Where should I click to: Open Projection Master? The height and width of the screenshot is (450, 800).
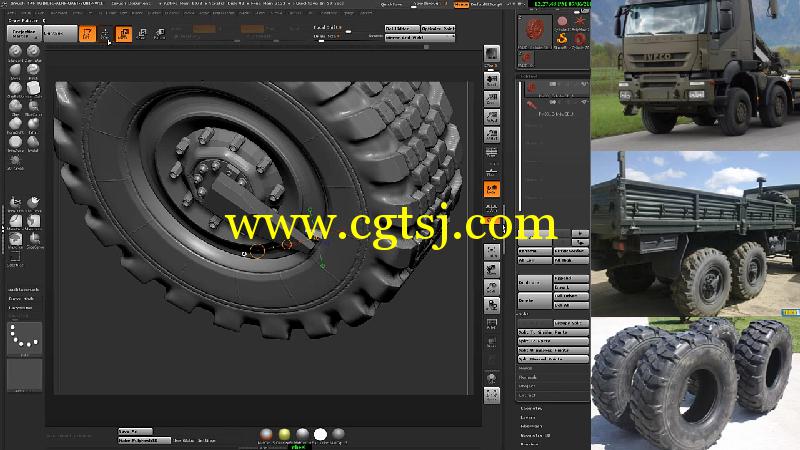click(24, 33)
